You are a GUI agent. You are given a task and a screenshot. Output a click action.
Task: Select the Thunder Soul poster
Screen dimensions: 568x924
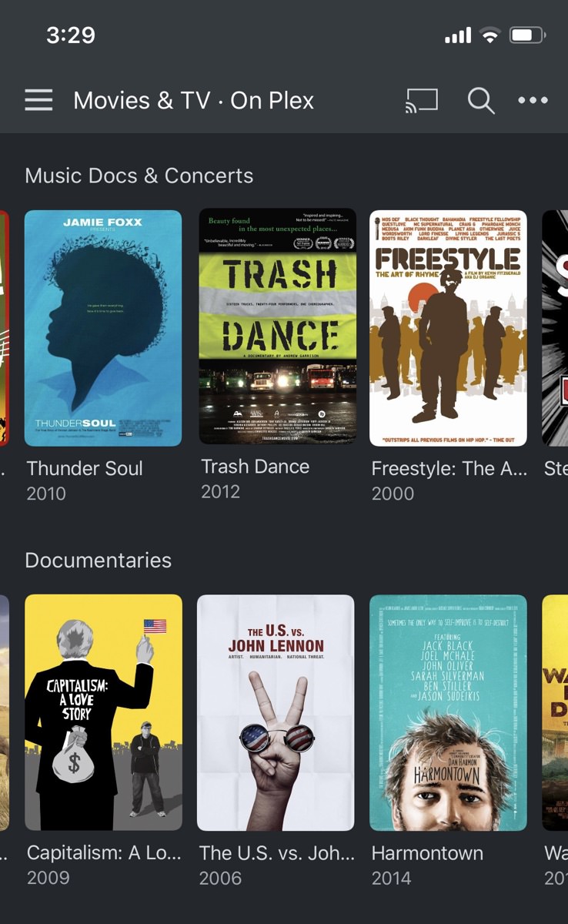tap(103, 328)
